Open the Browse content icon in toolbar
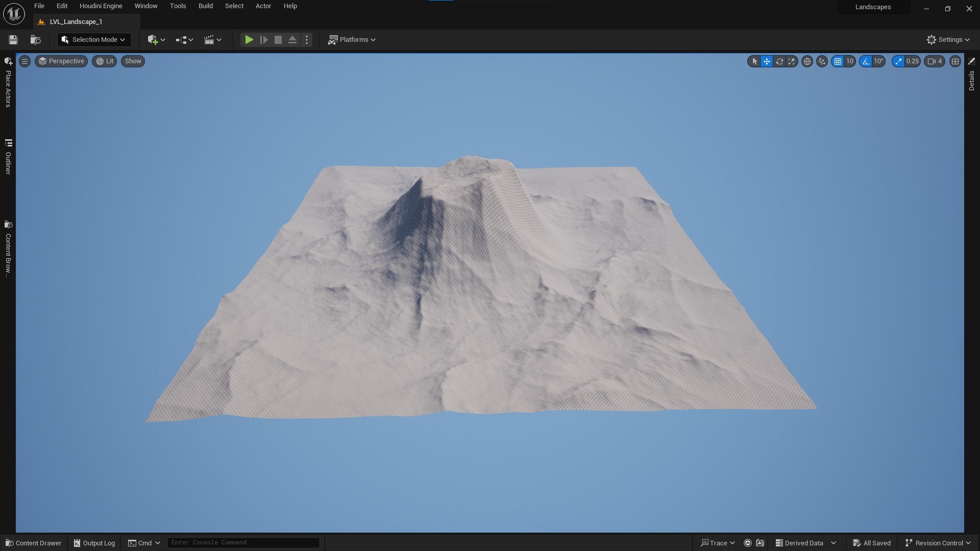The image size is (980, 551). [x=35, y=40]
